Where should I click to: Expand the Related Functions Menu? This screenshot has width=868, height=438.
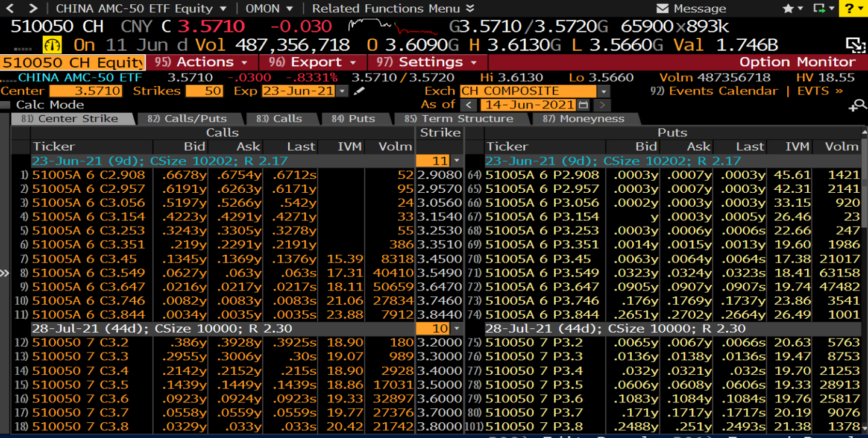tap(393, 8)
